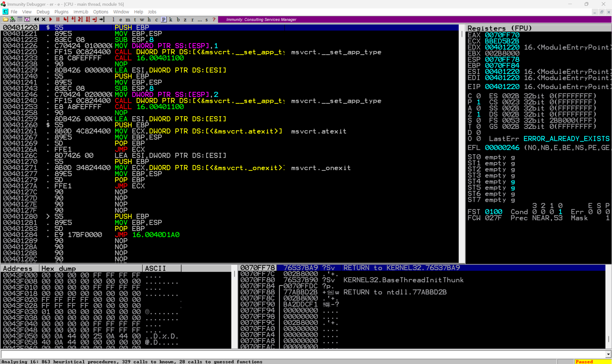The width and height of the screenshot is (612, 364).
Task: Expand the command bar history dropdown arrow
Action: point(608,354)
